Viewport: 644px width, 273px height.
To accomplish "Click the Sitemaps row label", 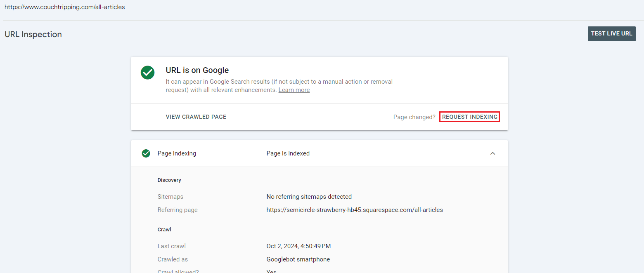I will (x=170, y=197).
